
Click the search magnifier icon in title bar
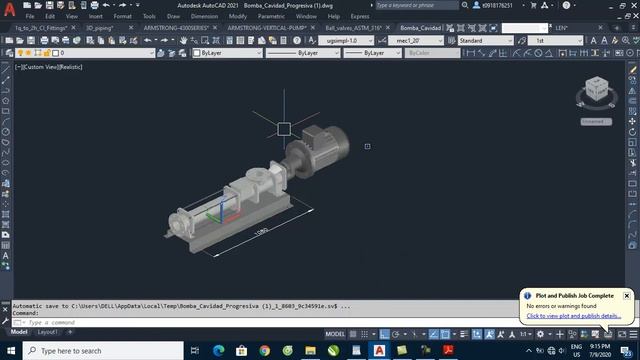click(465, 5)
